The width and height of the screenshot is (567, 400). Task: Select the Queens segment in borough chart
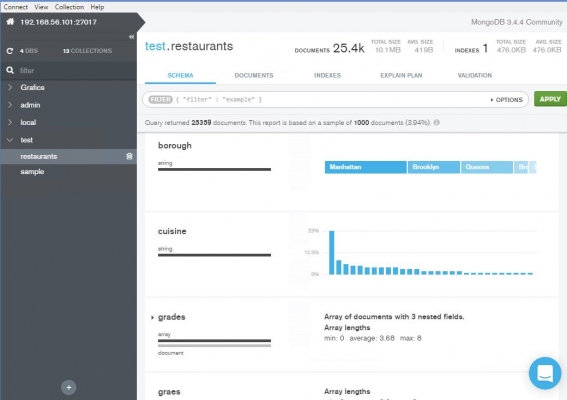[x=487, y=167]
